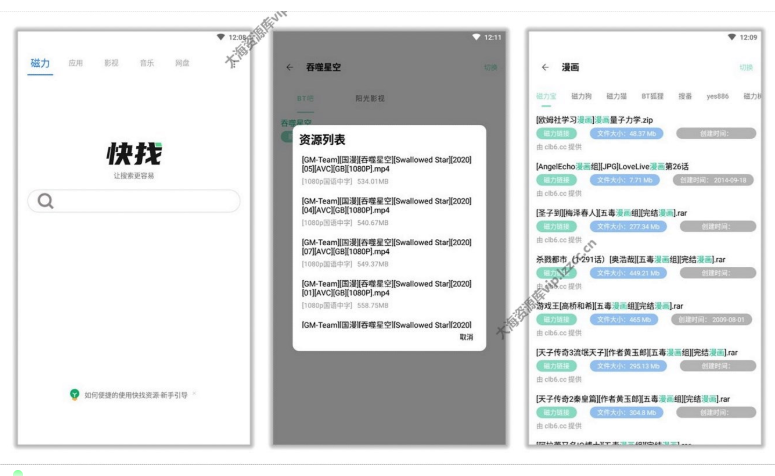
Task: Select the [05] 吞噬星空 534.01MB file
Action: click(386, 169)
